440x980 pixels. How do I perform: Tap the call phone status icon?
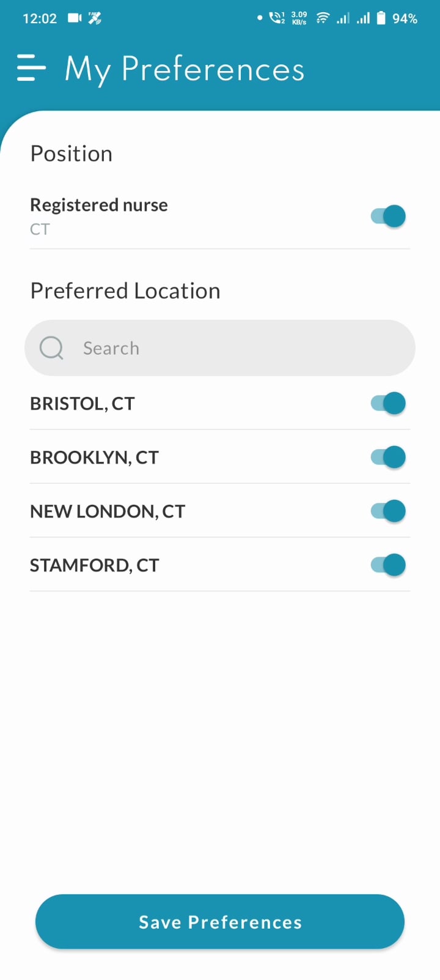click(x=277, y=18)
